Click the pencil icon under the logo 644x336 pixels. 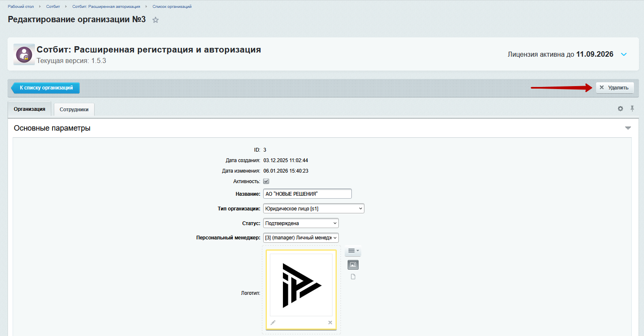[273, 323]
